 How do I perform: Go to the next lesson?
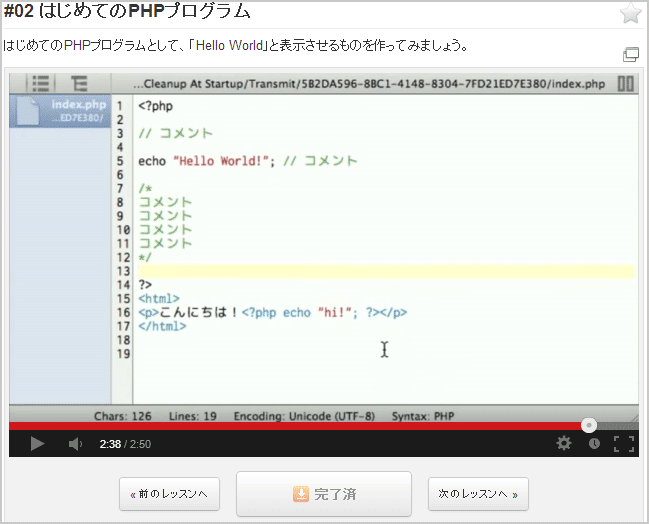[478, 494]
